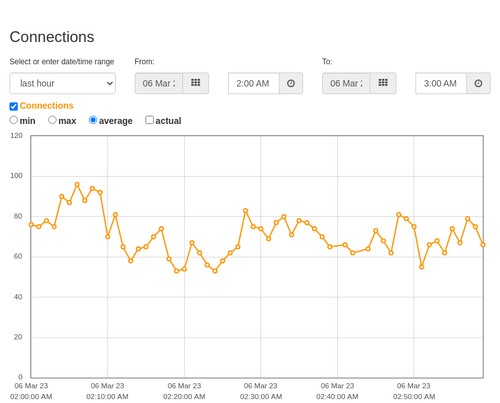The height and width of the screenshot is (403, 500).
Task: Click the first data point at 02:00:00 AM
Action: pyautogui.click(x=31, y=225)
